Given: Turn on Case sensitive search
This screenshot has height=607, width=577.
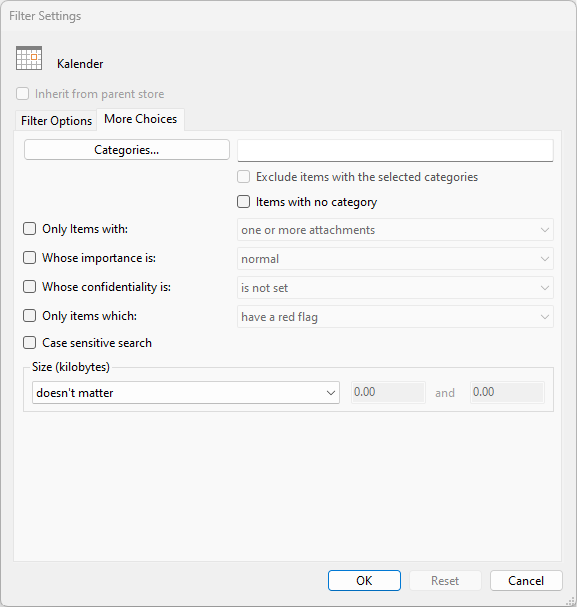Looking at the screenshot, I should [29, 343].
